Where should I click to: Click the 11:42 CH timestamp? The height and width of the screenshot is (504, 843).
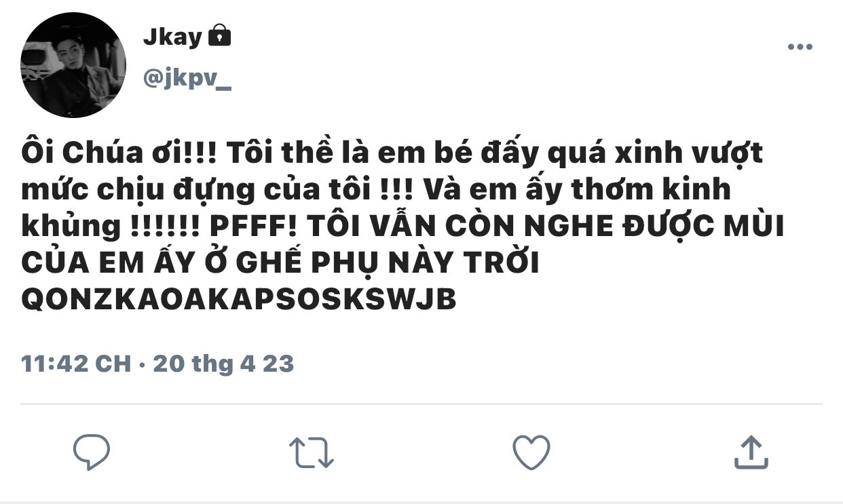76,364
